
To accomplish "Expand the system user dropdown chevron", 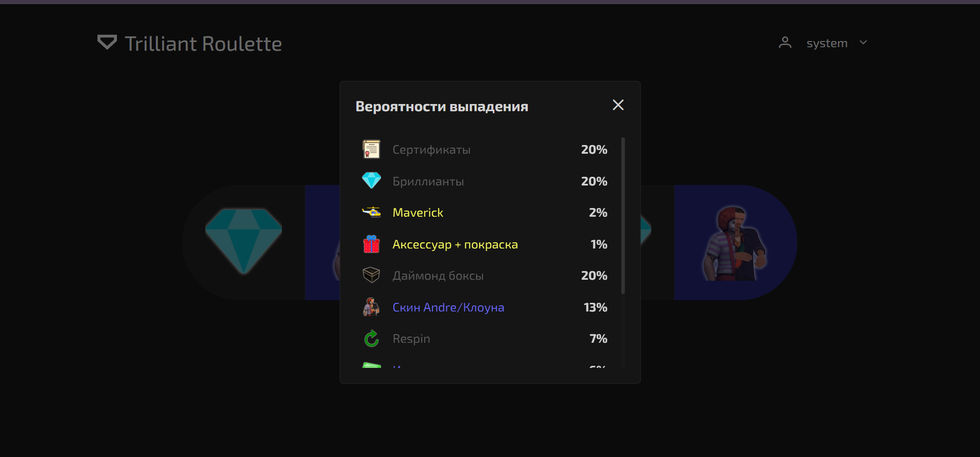I will coord(863,43).
